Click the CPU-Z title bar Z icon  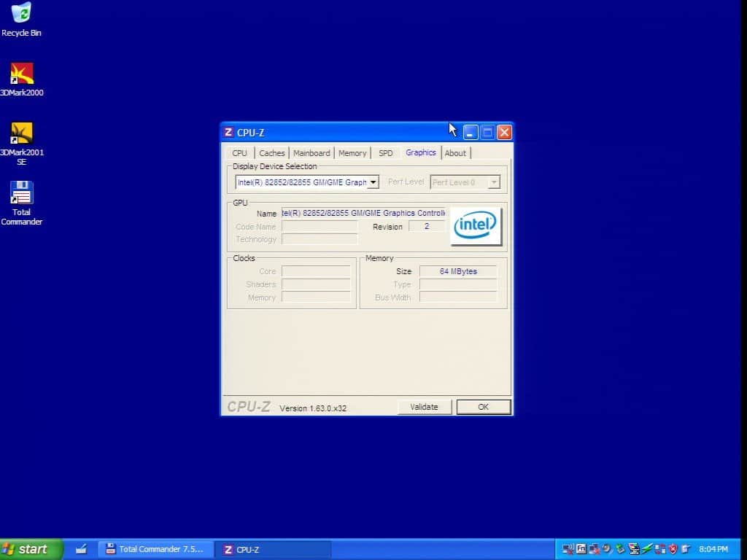[x=228, y=133]
